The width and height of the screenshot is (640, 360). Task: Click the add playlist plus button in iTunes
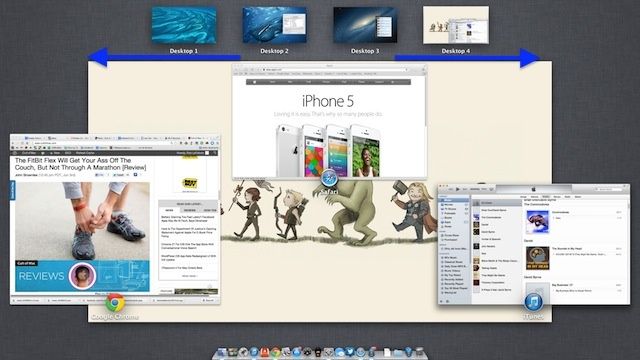click(441, 301)
